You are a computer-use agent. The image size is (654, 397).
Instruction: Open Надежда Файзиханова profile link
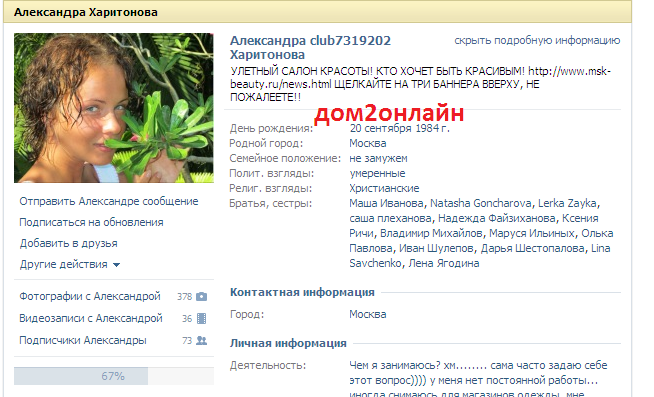[x=497, y=219]
